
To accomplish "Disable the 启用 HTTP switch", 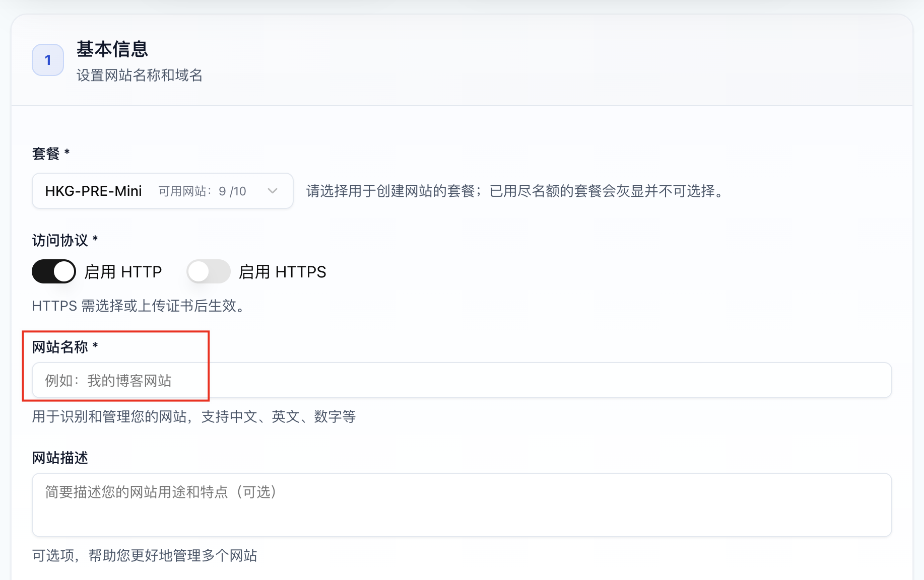I will click(54, 272).
